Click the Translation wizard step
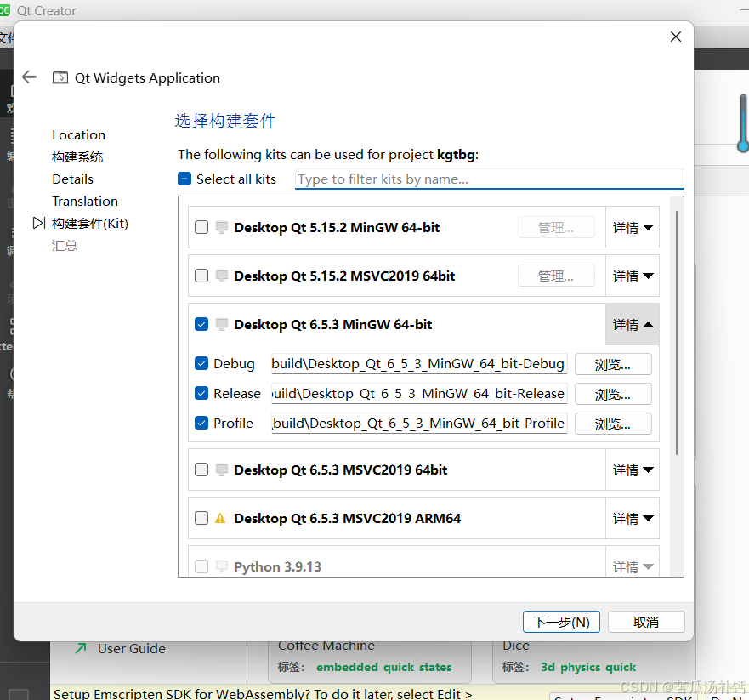Image resolution: width=749 pixels, height=700 pixels. click(x=84, y=202)
